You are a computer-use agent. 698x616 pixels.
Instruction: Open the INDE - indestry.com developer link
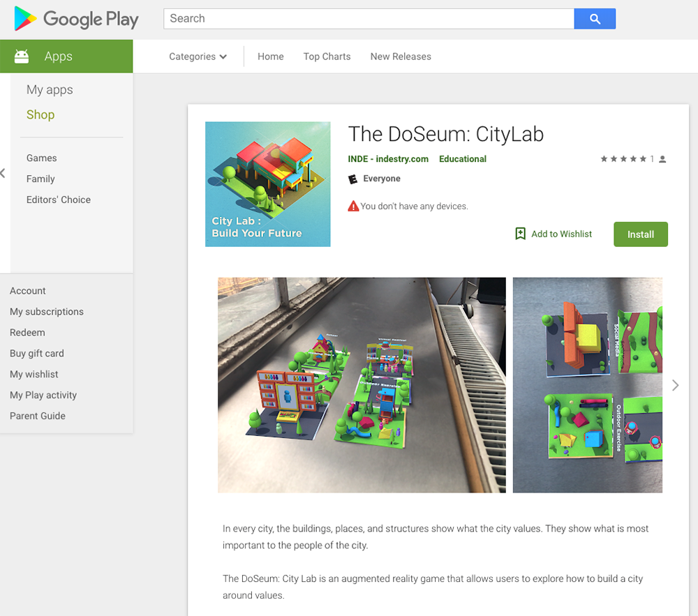pyautogui.click(x=388, y=159)
